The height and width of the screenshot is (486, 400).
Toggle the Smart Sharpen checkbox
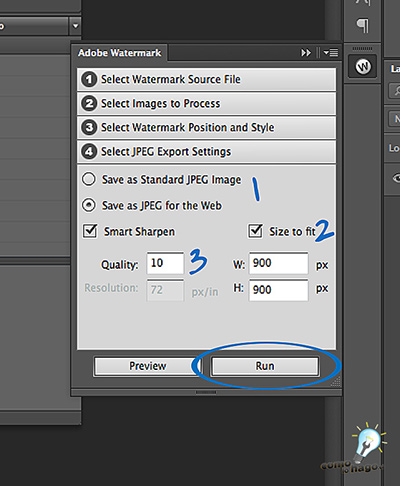(90, 231)
